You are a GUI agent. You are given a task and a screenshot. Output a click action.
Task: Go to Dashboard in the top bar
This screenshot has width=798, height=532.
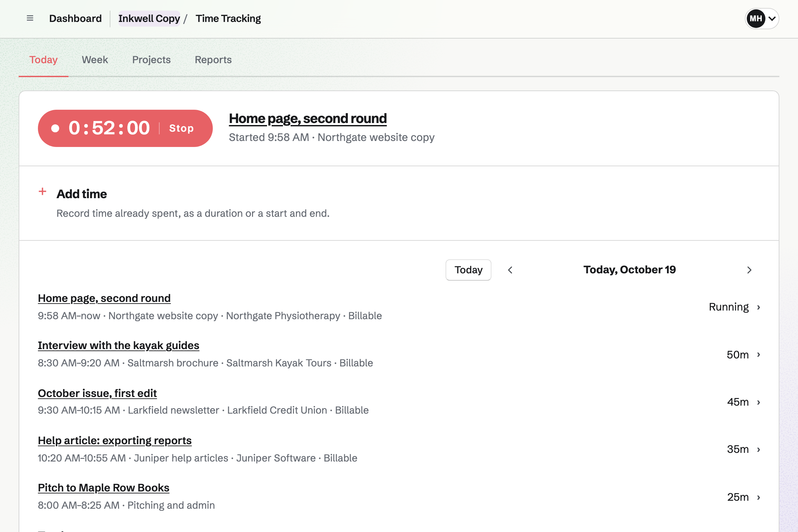[75, 18]
